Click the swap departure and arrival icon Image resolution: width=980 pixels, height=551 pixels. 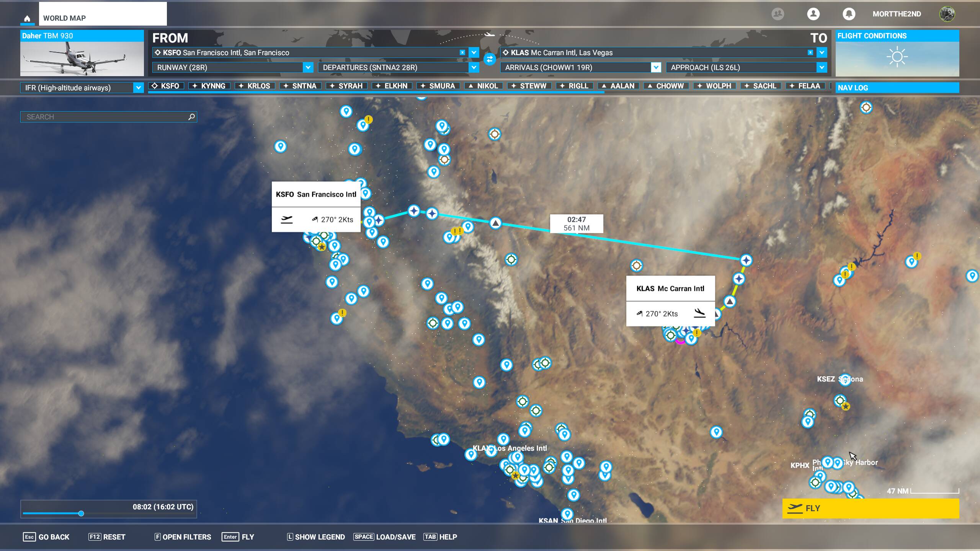[x=490, y=58]
